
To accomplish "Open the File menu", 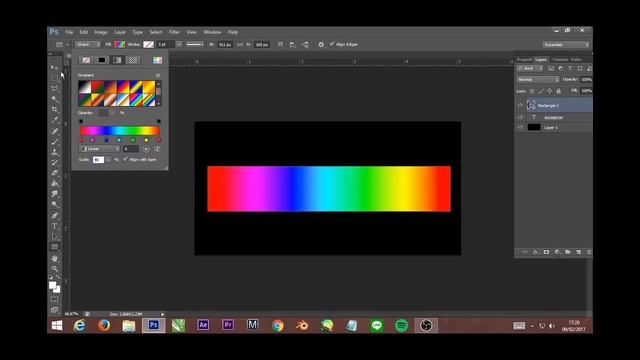I will tap(69, 32).
